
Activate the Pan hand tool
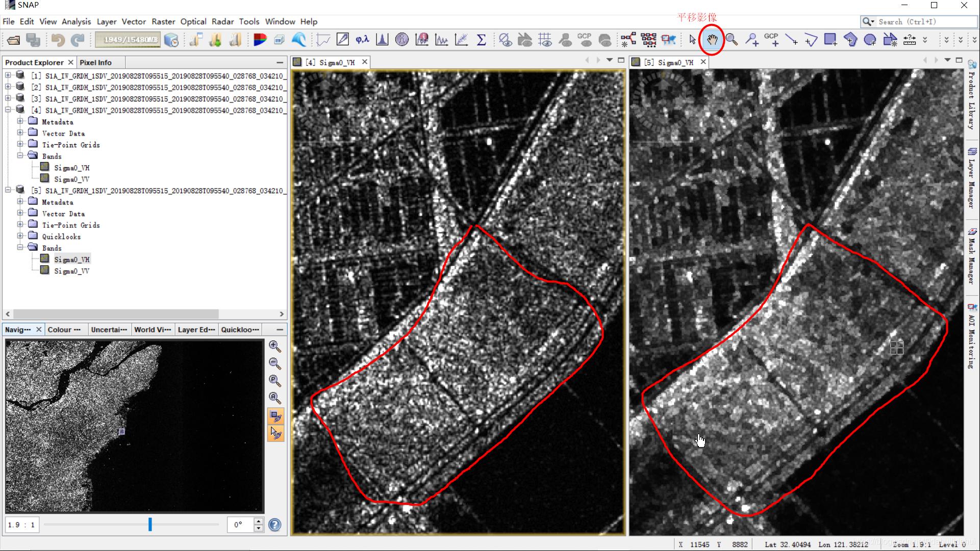712,40
